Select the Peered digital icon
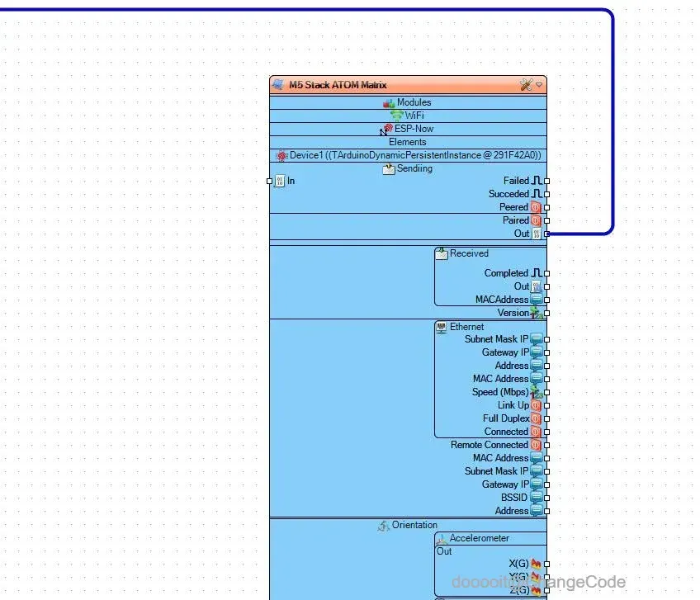Screen dimensions: 700x600 [537, 207]
